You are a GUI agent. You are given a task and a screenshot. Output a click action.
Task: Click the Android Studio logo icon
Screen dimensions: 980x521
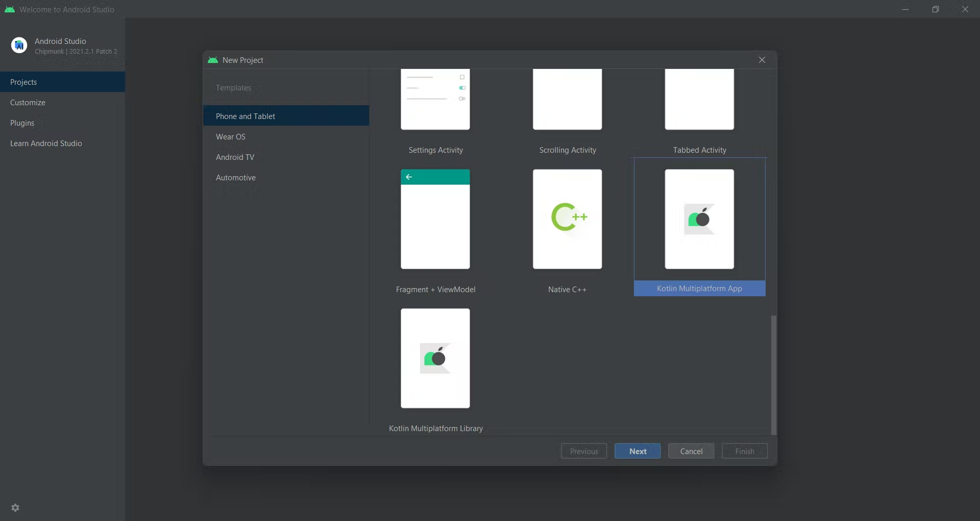click(x=19, y=45)
